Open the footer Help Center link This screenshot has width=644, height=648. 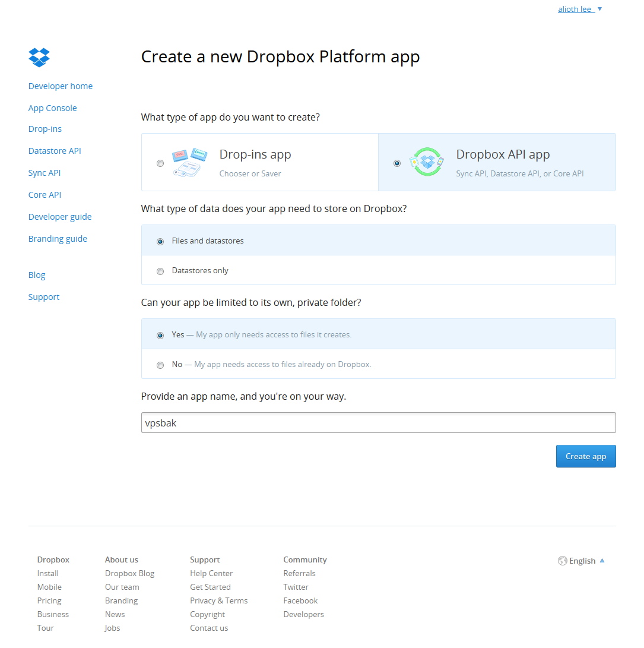(211, 574)
